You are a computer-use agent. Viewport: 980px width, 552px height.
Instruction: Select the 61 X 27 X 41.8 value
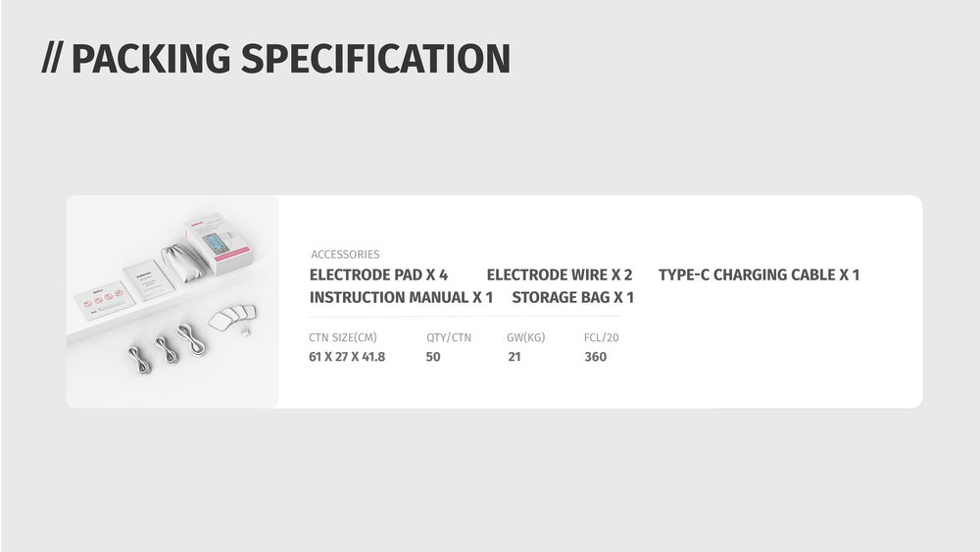(347, 357)
